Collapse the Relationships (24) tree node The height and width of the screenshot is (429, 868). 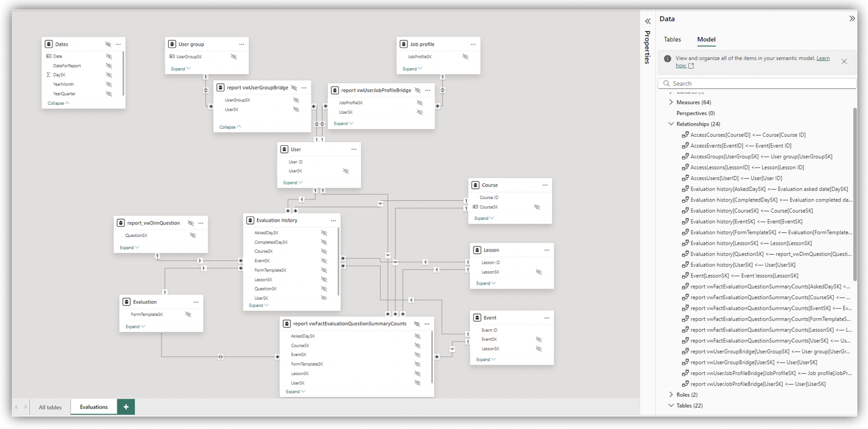click(x=671, y=124)
